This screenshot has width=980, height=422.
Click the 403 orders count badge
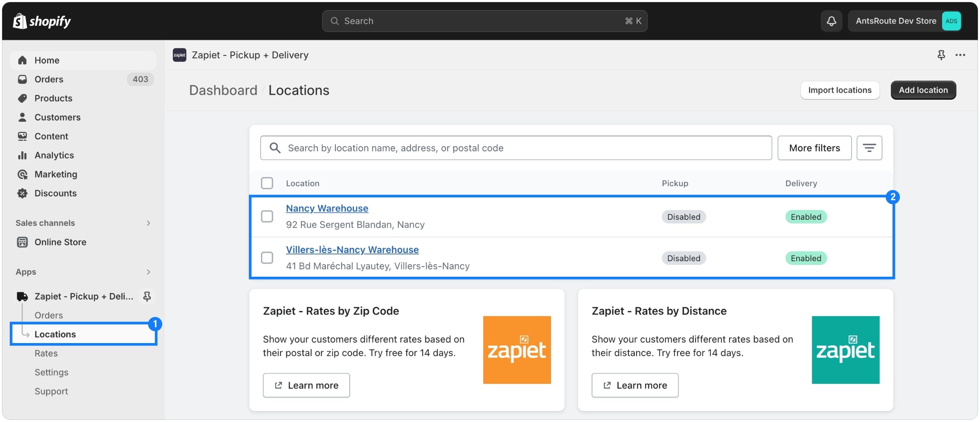pyautogui.click(x=140, y=79)
